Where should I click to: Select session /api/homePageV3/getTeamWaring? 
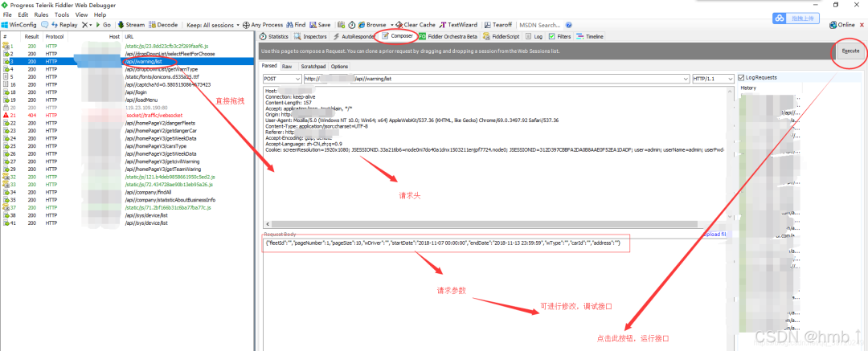tap(128, 169)
